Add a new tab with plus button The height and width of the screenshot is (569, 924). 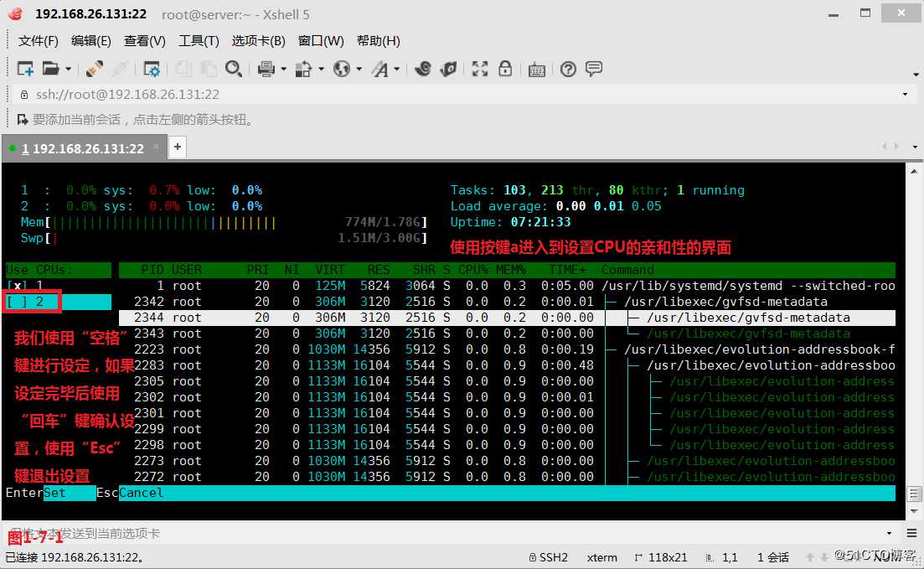tap(178, 147)
